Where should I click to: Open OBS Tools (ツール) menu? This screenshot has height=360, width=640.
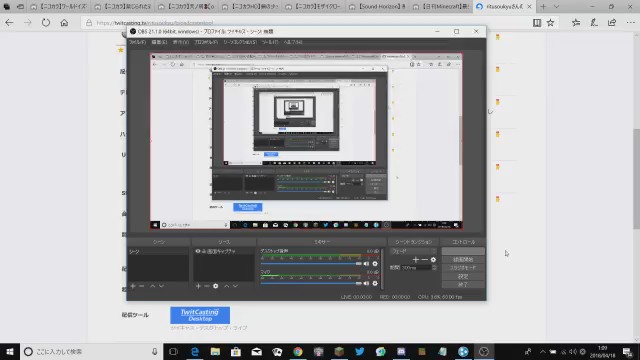(269, 42)
